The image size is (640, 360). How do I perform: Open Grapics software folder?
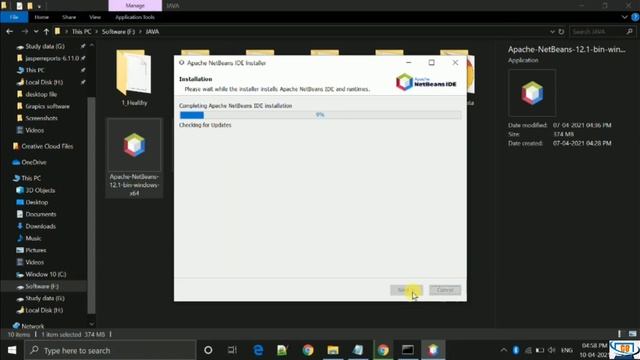[47, 106]
